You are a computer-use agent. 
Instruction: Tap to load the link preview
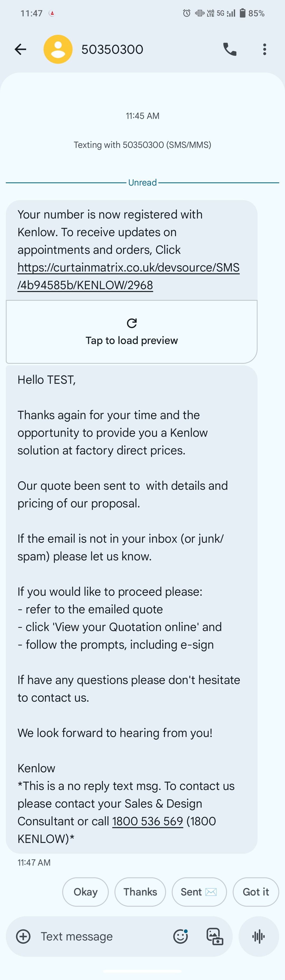(x=131, y=340)
